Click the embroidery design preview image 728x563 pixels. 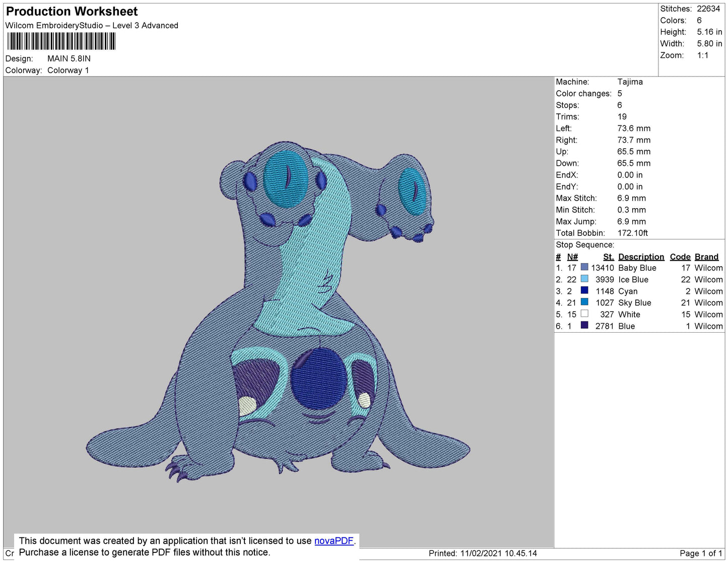(x=278, y=311)
